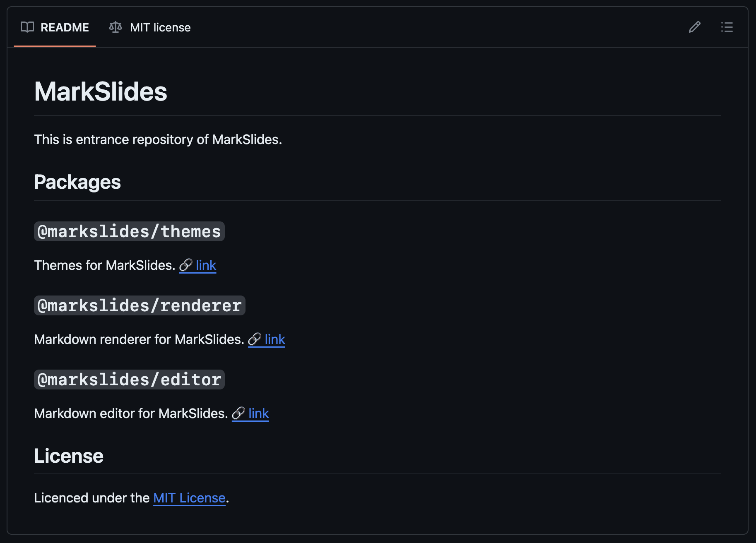Click the pencil icon to edit this file

coord(694,27)
